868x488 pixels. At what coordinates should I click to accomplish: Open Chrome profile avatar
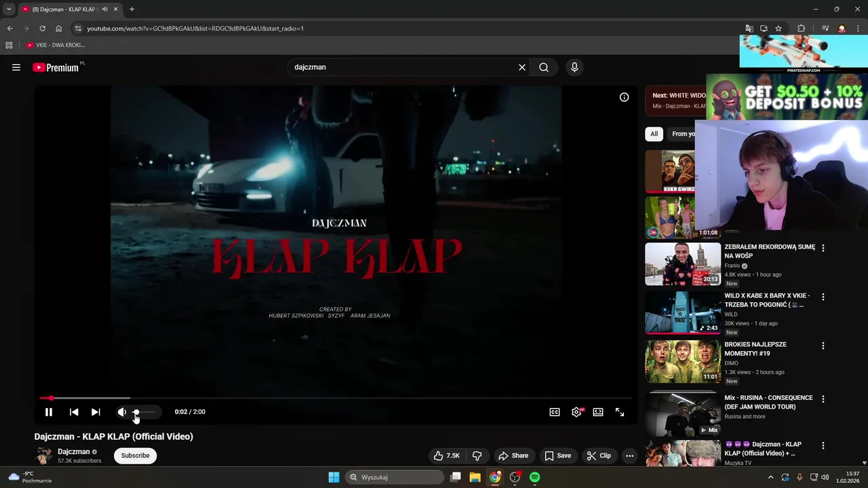click(x=842, y=28)
